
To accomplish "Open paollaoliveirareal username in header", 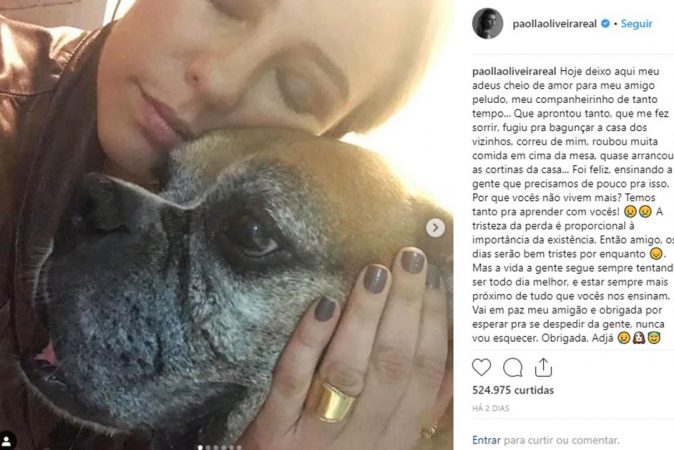I will tap(555, 24).
